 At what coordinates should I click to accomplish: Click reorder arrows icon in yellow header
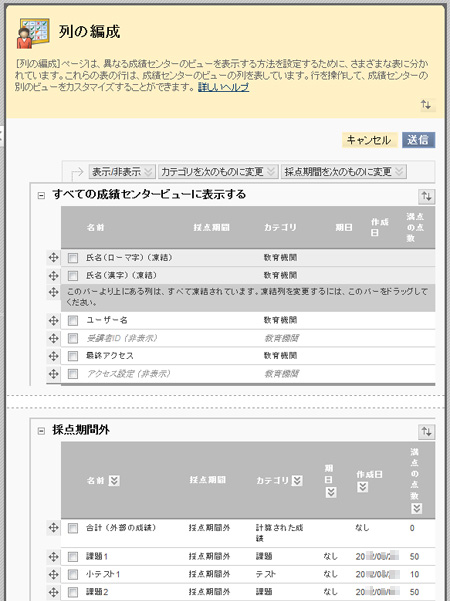tap(426, 104)
